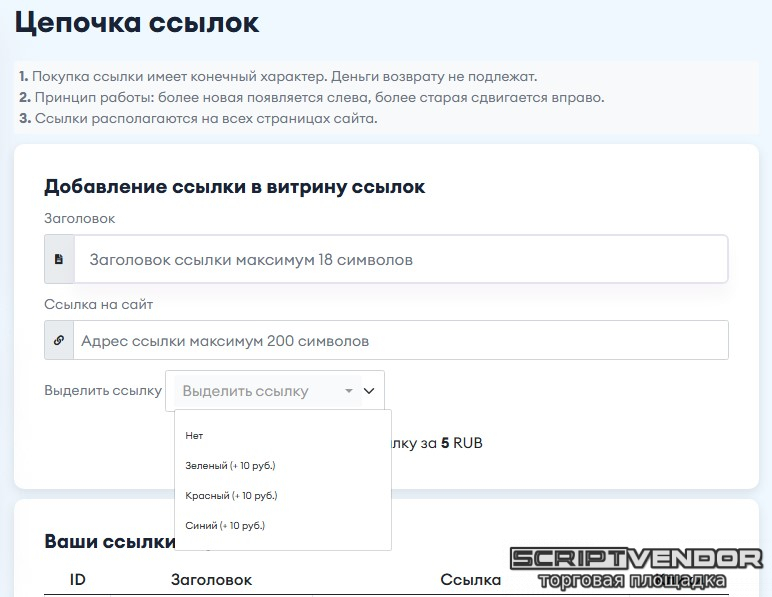
Task: Choose 'Зеленый (+ 10 руб.)' highlight option
Action: [230, 465]
